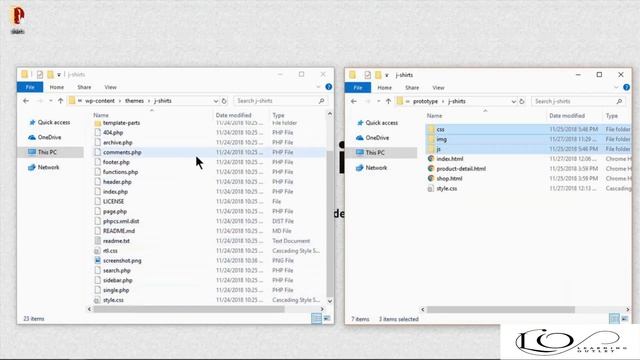The height and width of the screenshot is (360, 640).
Task: Switch right window to large icons view
Action: [625, 319]
